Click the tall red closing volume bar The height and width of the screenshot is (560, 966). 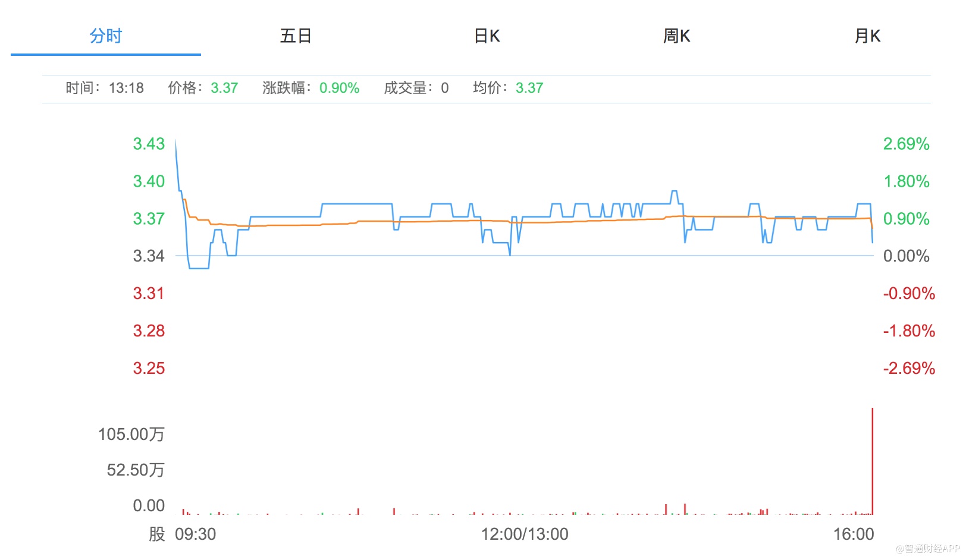point(872,458)
